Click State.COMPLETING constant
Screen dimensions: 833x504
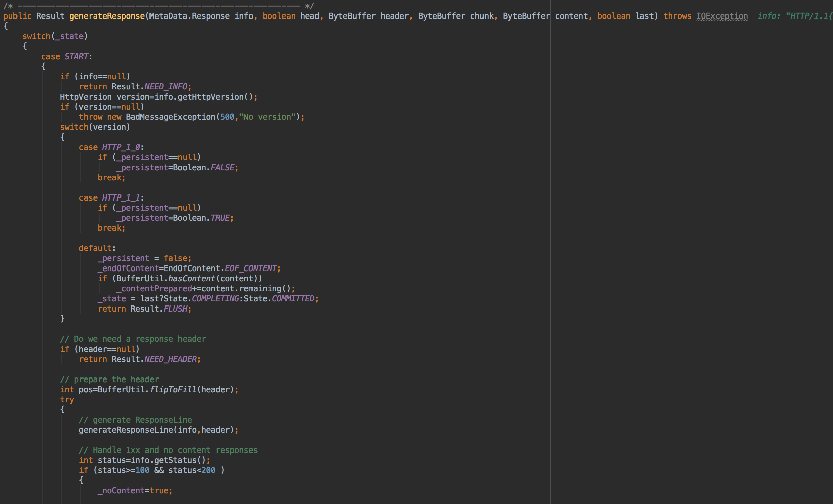201,299
